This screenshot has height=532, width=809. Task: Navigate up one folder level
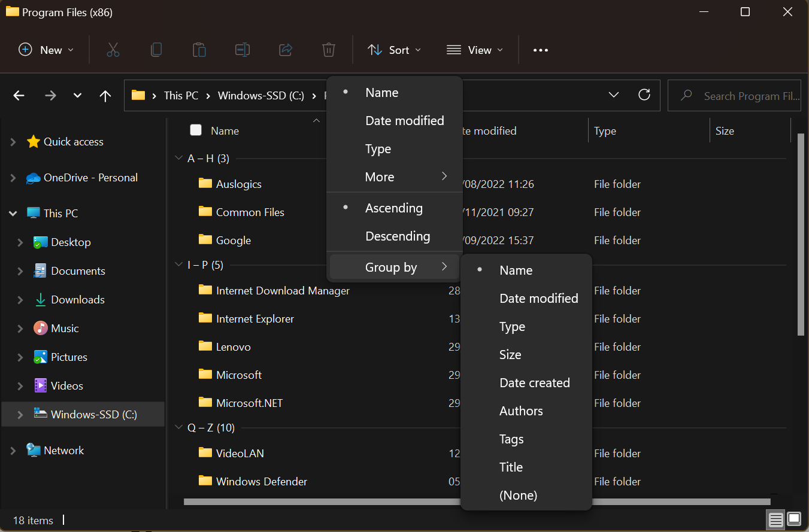pyautogui.click(x=105, y=95)
